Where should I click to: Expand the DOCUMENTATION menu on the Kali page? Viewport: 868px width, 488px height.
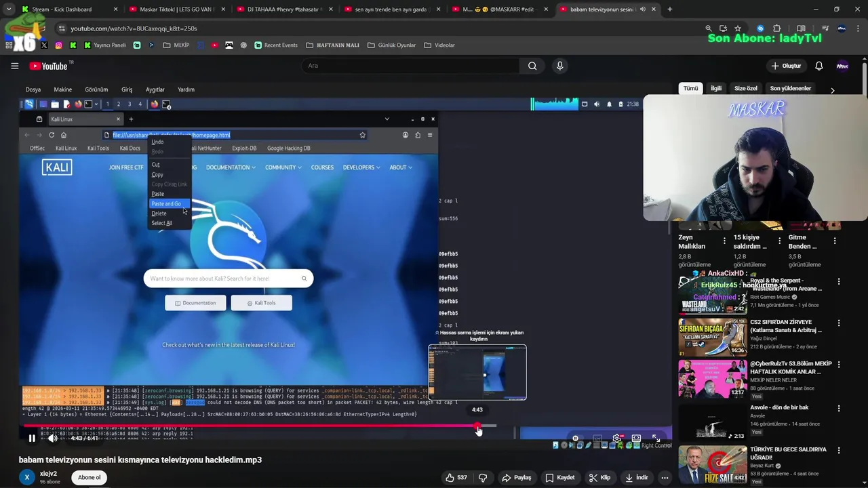pos(231,167)
